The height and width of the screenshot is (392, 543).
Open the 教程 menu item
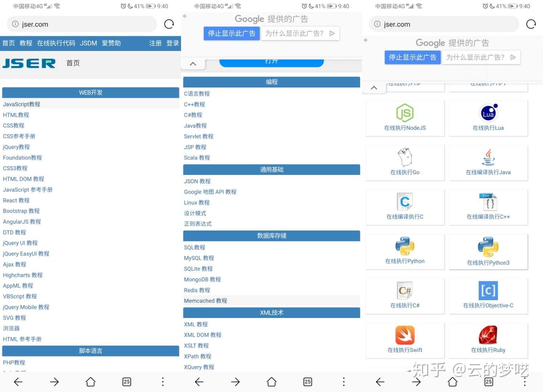coord(25,43)
